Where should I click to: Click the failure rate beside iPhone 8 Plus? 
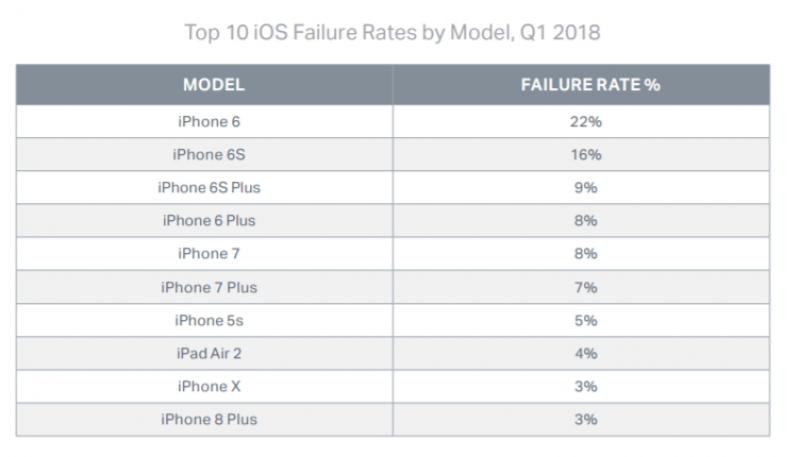pyautogui.click(x=587, y=420)
